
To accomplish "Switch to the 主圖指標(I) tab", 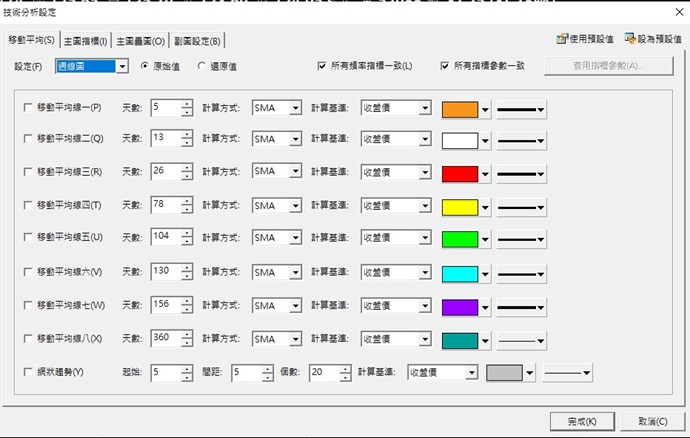I will (86, 40).
